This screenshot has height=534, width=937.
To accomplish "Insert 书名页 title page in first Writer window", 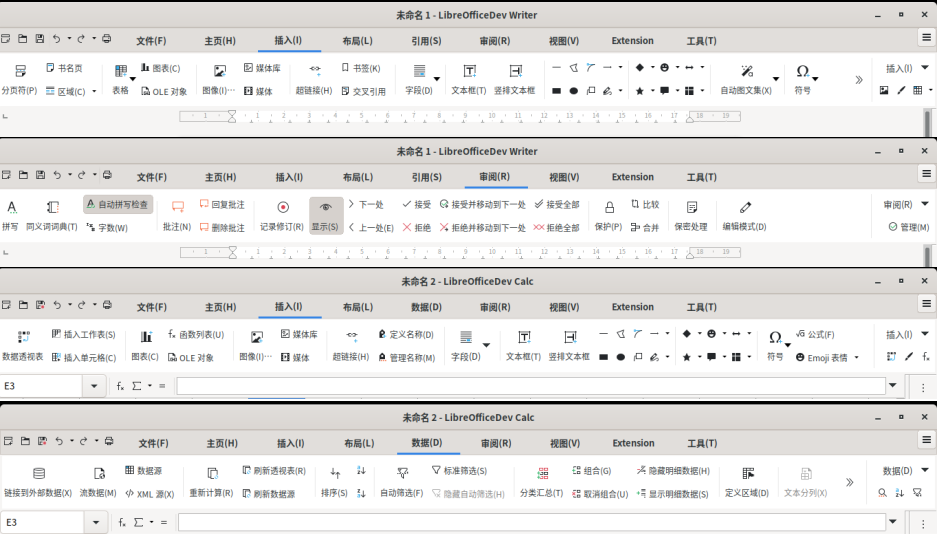I will coord(65,68).
